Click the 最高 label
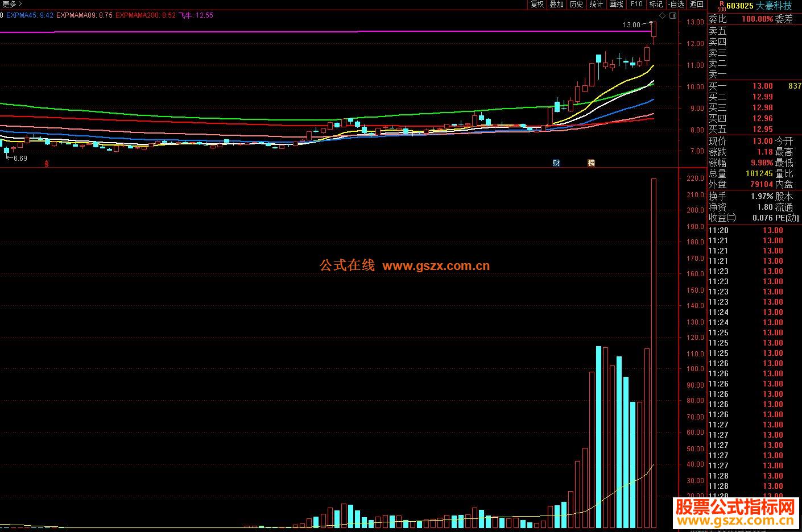This screenshot has height=532, width=802. [x=784, y=152]
